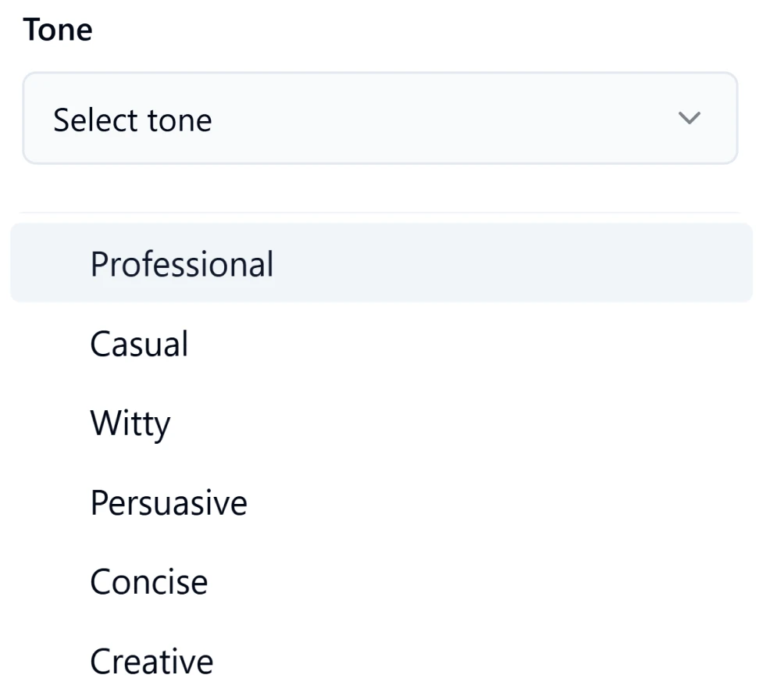The image size is (759, 700).
Task: Pick the Witty tone
Action: [130, 423]
